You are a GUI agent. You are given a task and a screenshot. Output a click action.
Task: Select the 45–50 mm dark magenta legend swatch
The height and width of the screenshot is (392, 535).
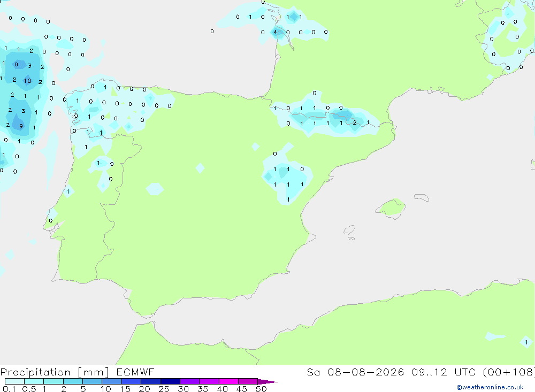248,381
